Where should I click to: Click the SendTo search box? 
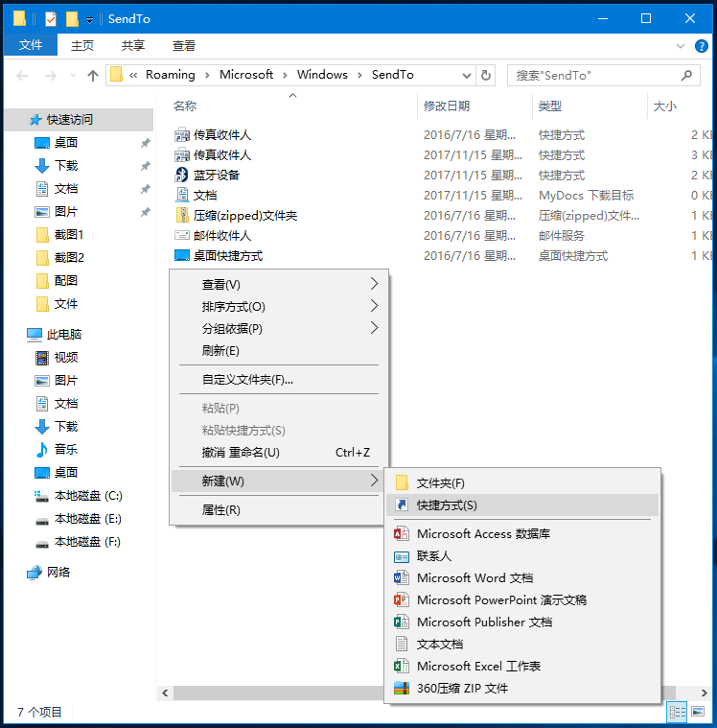594,75
